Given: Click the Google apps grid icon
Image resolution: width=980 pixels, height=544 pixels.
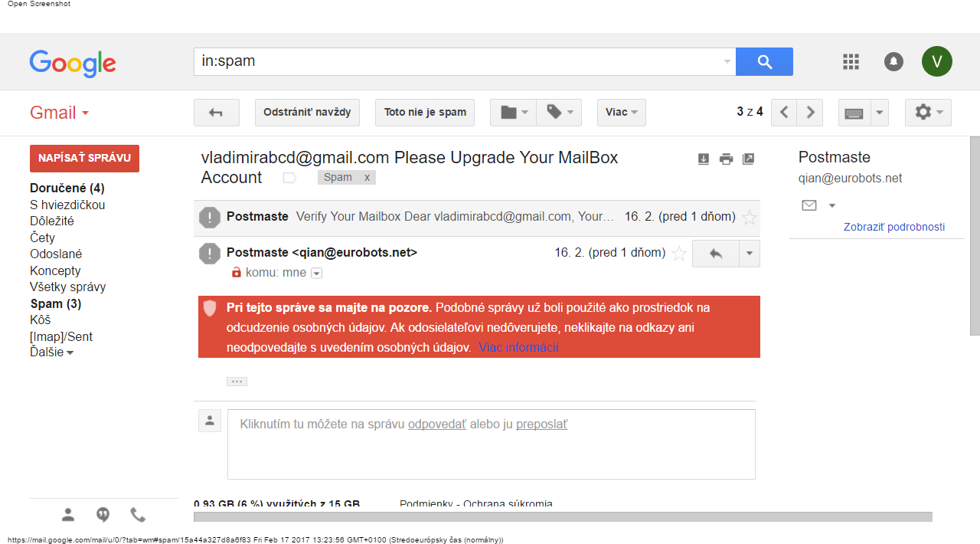Looking at the screenshot, I should click(851, 62).
